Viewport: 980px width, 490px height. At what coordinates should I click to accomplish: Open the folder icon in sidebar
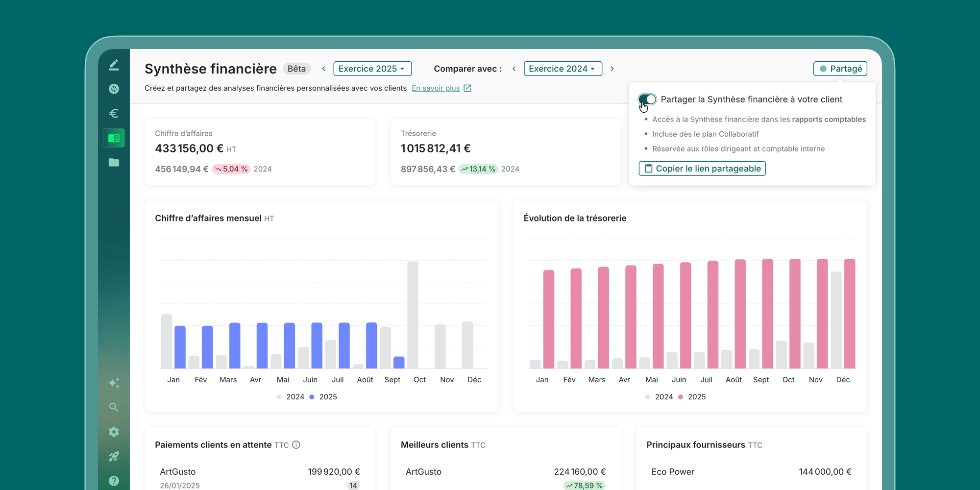point(114,162)
